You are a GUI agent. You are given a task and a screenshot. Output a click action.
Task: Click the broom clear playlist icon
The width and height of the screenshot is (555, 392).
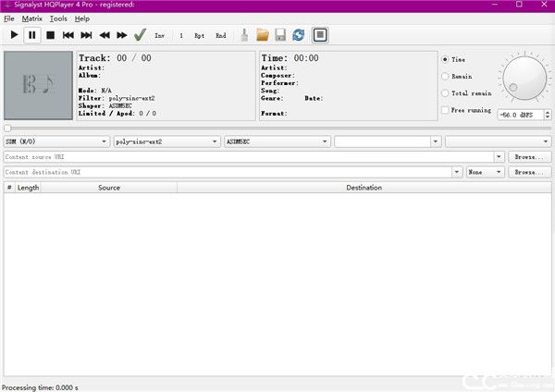coord(245,35)
